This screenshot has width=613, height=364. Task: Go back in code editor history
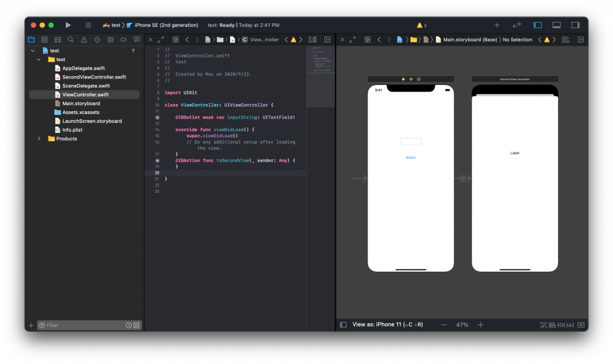click(187, 40)
